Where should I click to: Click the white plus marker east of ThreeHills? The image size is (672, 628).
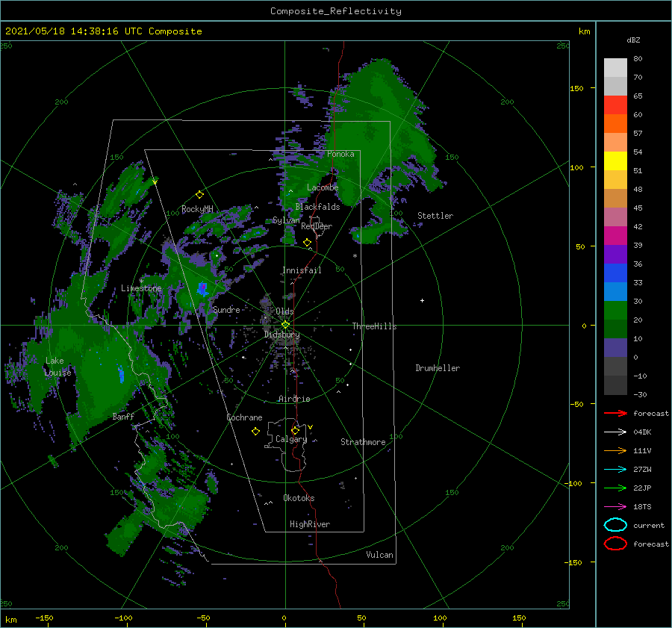(x=422, y=300)
